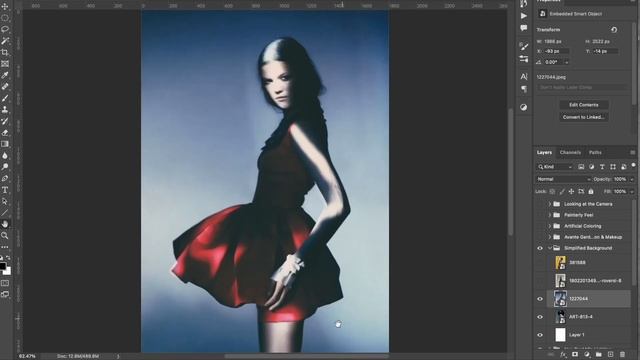Hide the Simplified Background group

[540, 248]
